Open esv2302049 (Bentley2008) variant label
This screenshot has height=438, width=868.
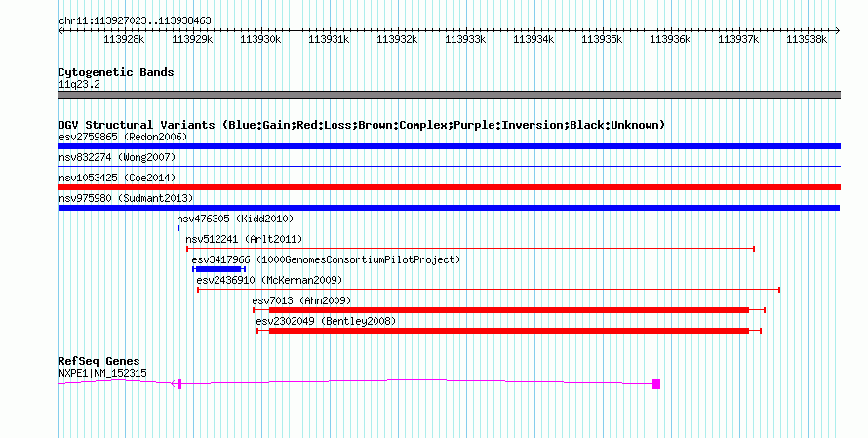[326, 321]
